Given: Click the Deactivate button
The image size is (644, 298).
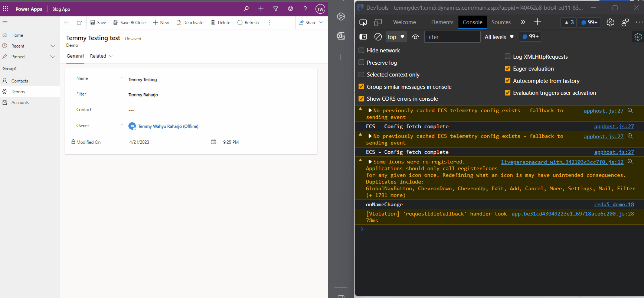Looking at the screenshot, I should tap(190, 23).
